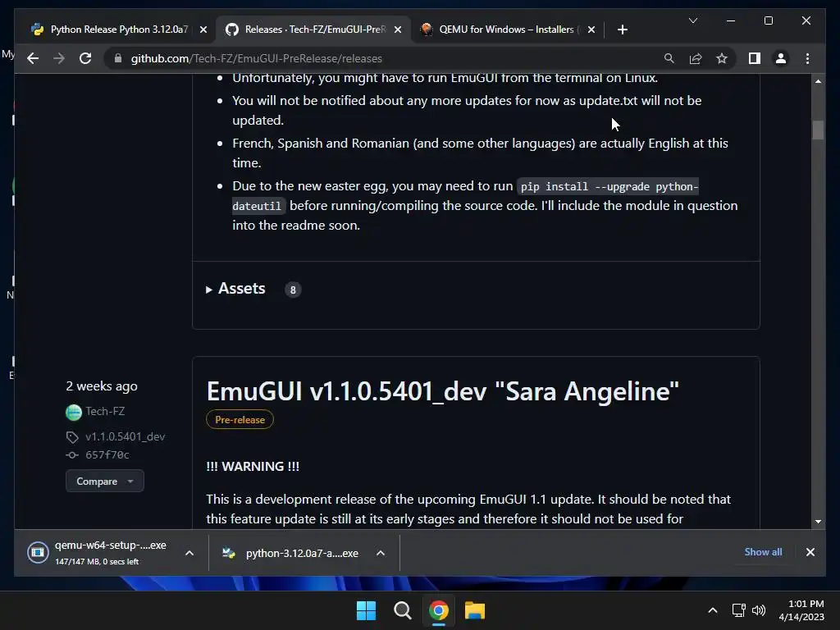This screenshot has height=630, width=840.
Task: Click the vertical scrollbar thumb
Action: point(818,130)
